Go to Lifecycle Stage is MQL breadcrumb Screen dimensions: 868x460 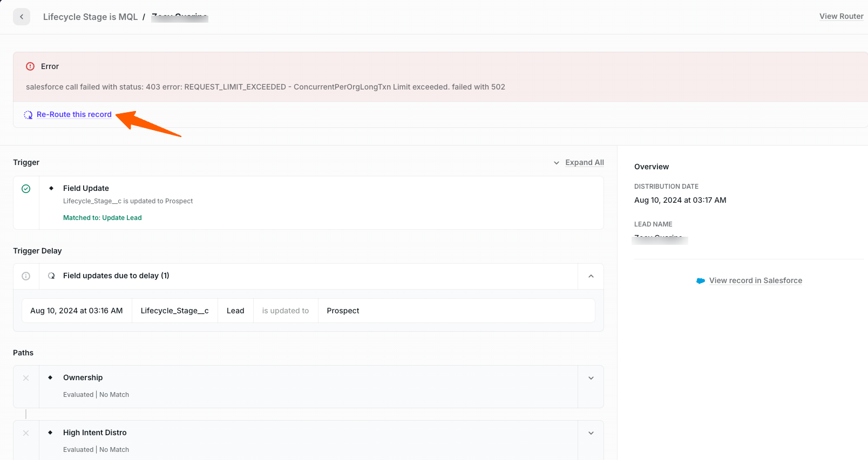click(90, 17)
